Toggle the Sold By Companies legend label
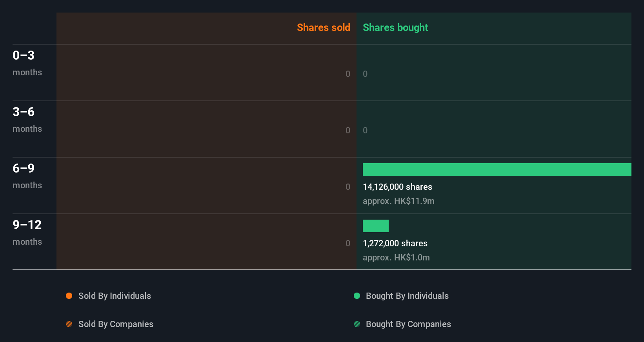The height and width of the screenshot is (342, 644). click(x=116, y=324)
